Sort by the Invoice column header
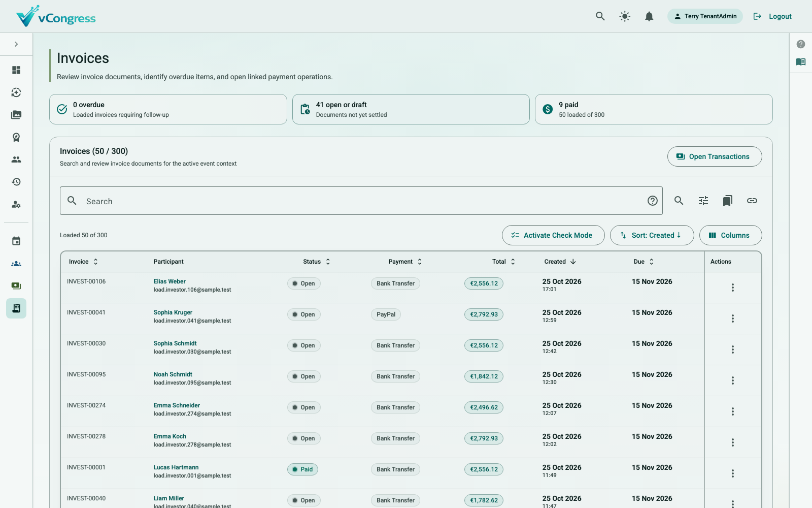The image size is (812, 508). coord(84,262)
